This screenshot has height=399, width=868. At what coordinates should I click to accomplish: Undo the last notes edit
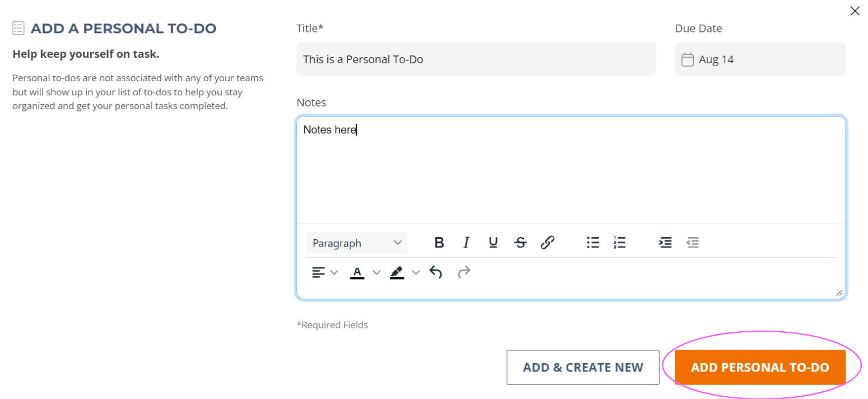[x=436, y=272]
